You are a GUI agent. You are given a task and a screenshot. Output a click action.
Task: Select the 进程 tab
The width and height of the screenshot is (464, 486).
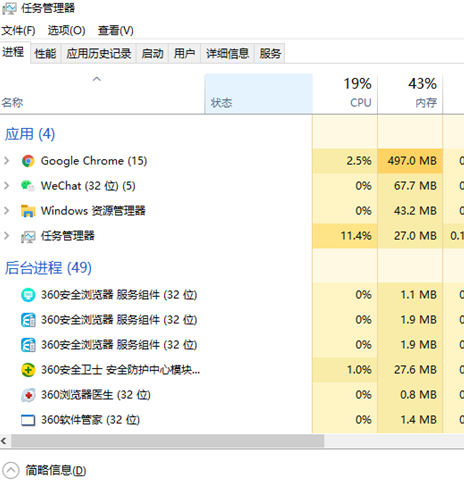tap(13, 52)
